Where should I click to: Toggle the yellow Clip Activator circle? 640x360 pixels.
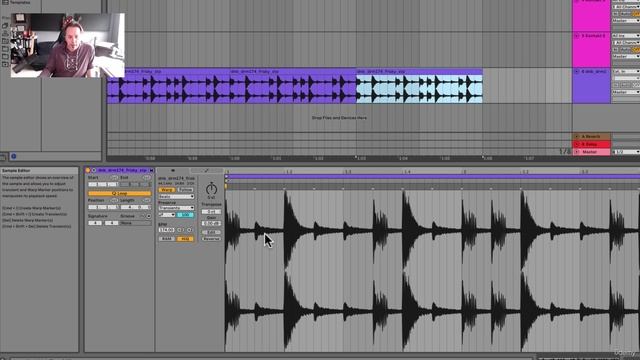click(88, 170)
